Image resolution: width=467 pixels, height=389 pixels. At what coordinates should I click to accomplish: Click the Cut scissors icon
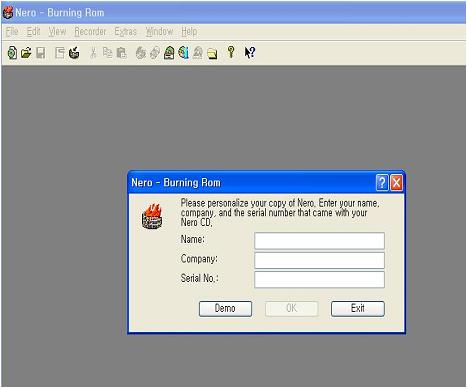click(93, 53)
